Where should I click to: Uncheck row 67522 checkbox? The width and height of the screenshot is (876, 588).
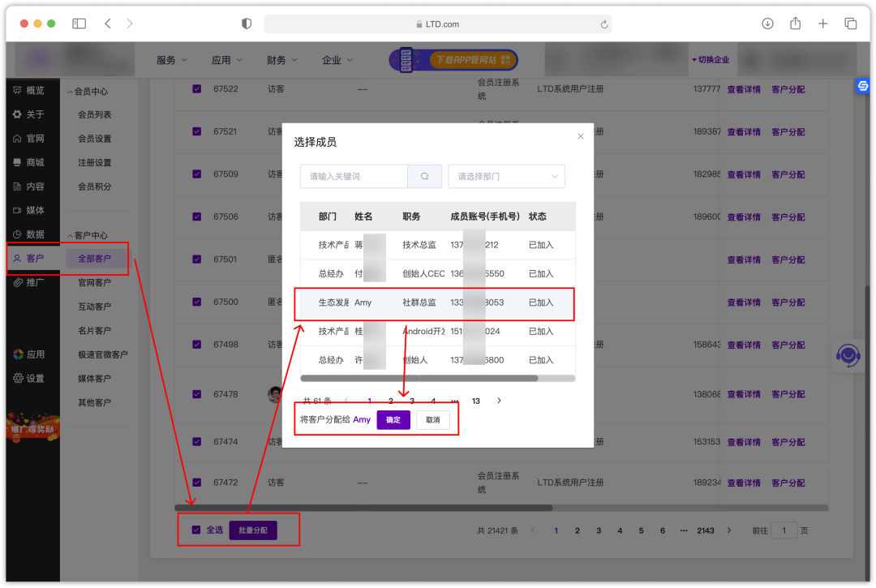tap(196, 88)
